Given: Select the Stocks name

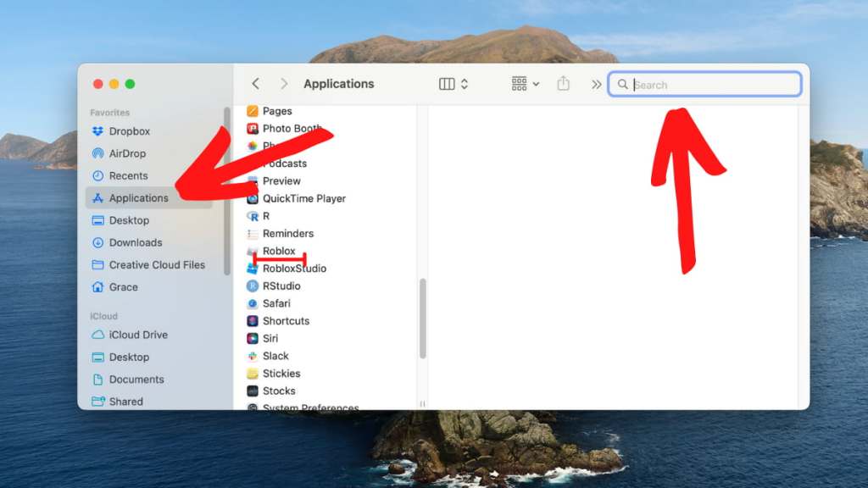Looking at the screenshot, I should pyautogui.click(x=278, y=391).
